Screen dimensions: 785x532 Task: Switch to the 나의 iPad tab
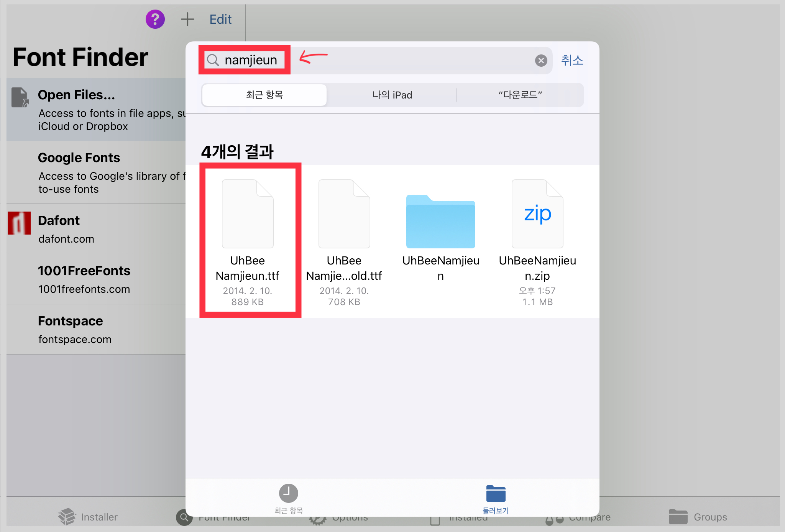(392, 95)
